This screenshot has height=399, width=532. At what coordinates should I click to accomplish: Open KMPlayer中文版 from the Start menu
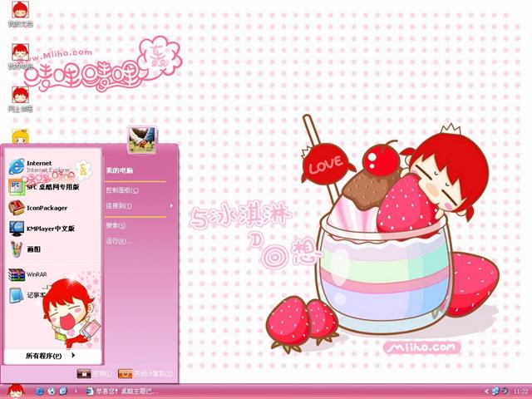click(42, 229)
